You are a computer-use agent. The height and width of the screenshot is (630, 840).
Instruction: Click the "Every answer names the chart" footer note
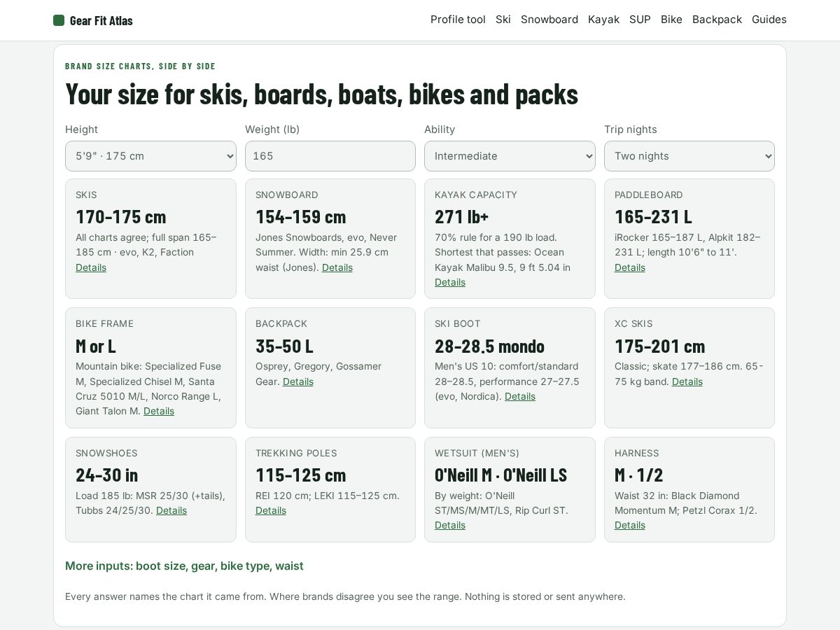click(x=345, y=596)
